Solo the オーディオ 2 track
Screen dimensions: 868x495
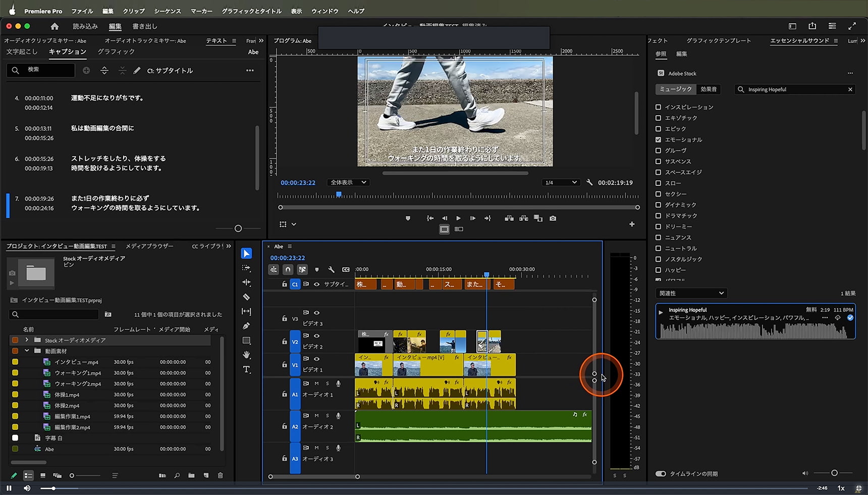pos(327,416)
